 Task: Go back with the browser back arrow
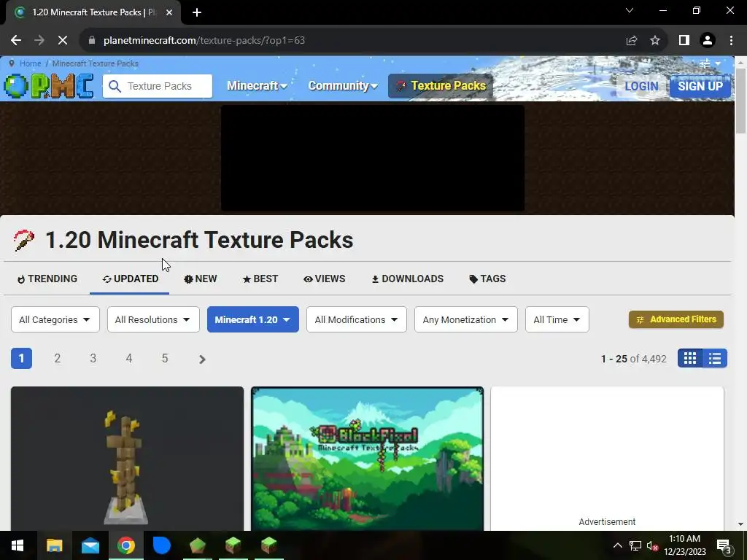pyautogui.click(x=16, y=41)
